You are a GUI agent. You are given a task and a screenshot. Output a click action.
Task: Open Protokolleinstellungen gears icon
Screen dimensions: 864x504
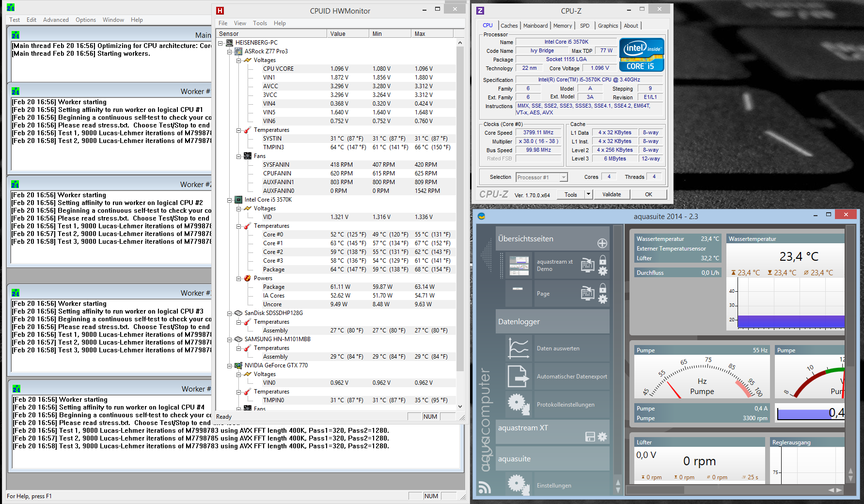pyautogui.click(x=518, y=404)
